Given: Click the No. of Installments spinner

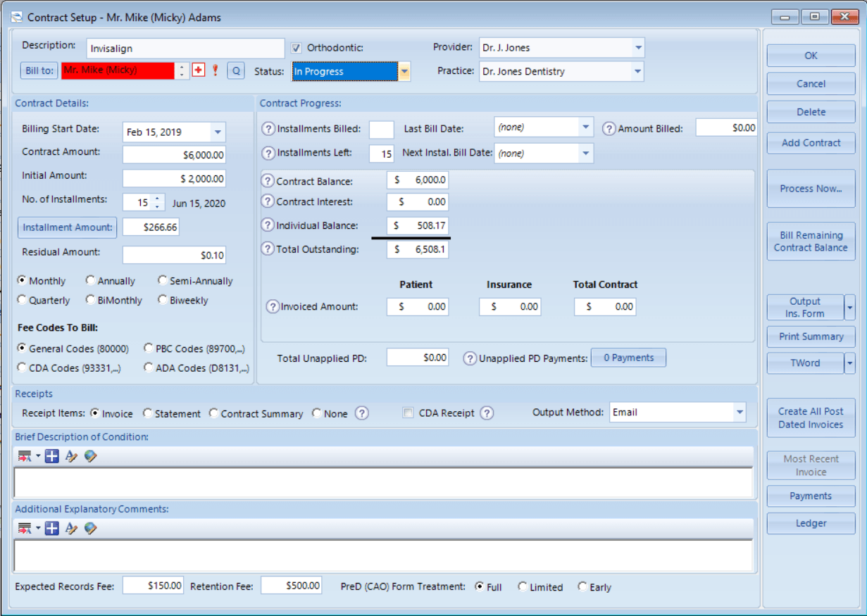Looking at the screenshot, I should (x=156, y=202).
